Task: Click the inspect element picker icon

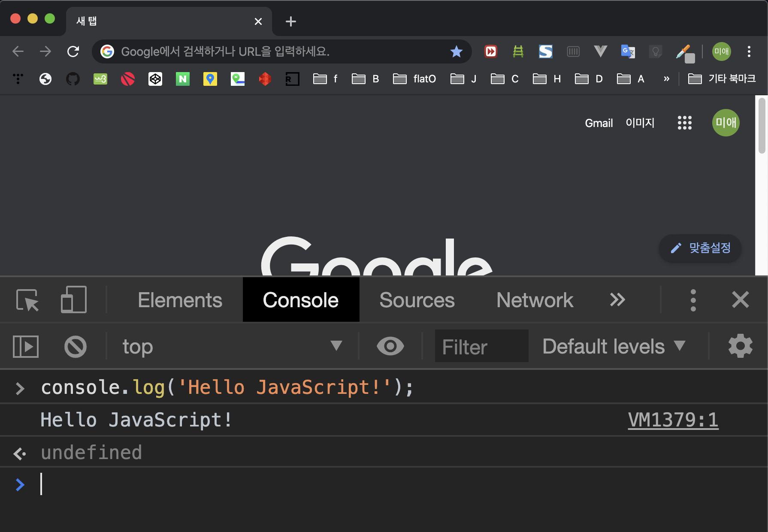Action: tap(27, 300)
